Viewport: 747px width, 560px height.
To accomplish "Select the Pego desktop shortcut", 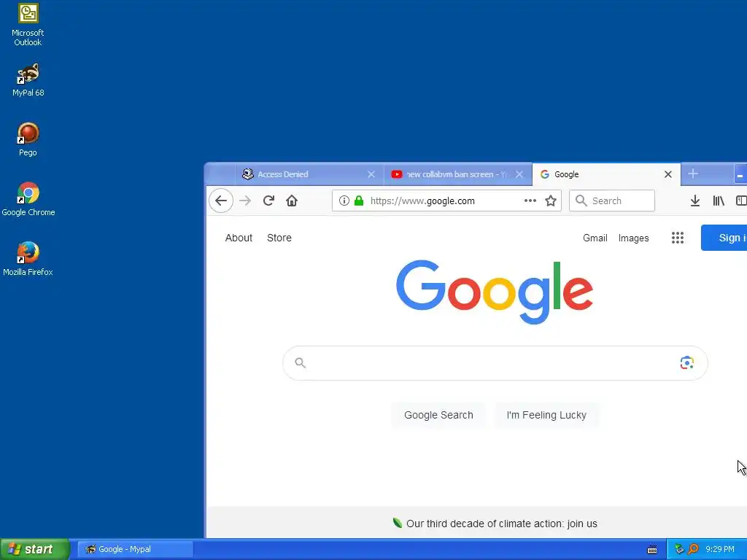I will [x=28, y=139].
